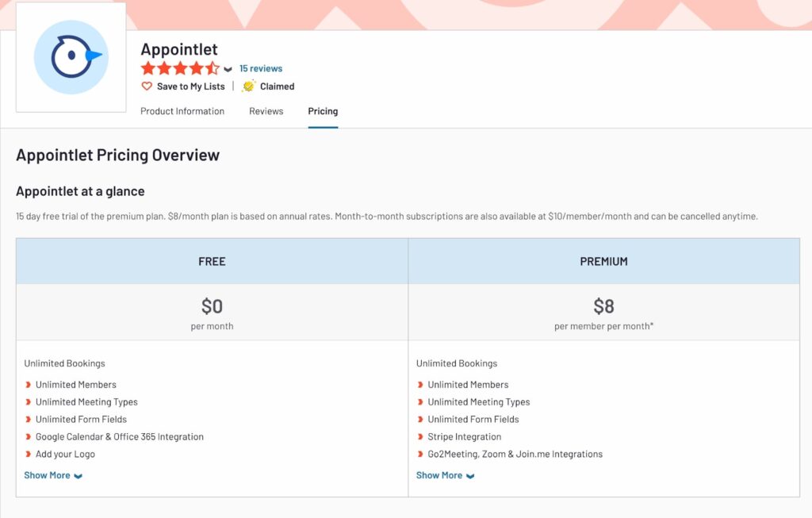Switch to the Product Information tab
The image size is (812, 518).
182,111
